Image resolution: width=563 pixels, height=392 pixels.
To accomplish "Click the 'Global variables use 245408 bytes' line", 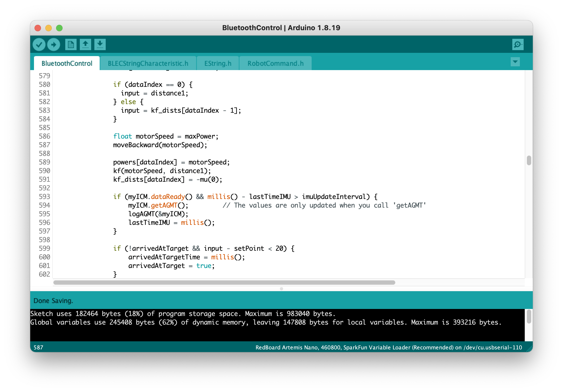I will pos(266,322).
